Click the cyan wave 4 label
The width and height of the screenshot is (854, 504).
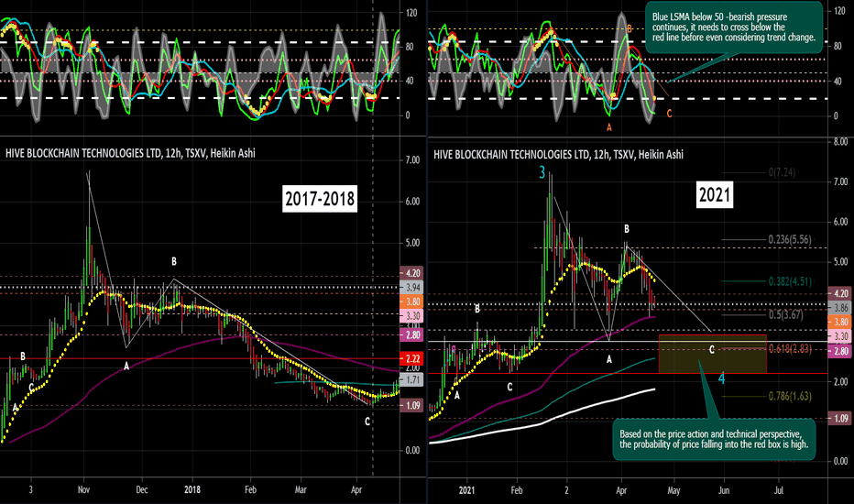[722, 378]
